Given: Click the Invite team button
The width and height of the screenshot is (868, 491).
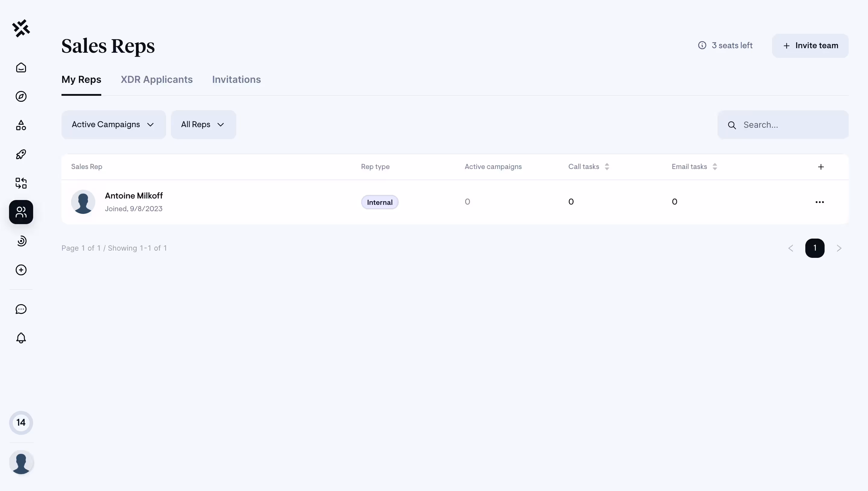Looking at the screenshot, I should 810,46.
